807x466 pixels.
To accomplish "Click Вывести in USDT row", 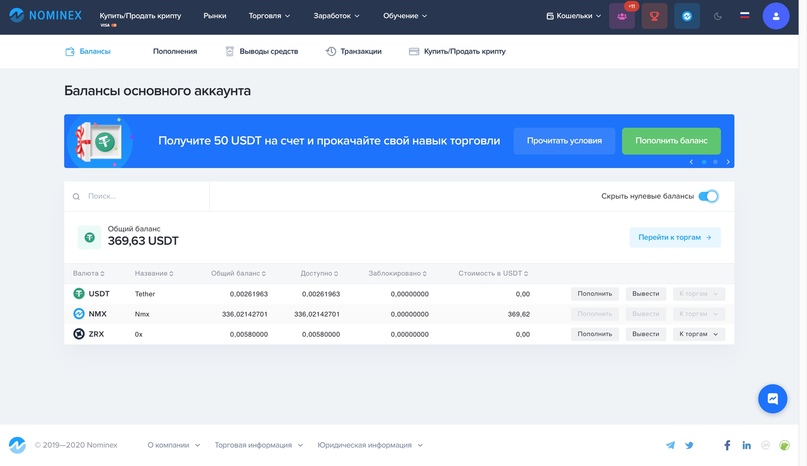I will 645,294.
